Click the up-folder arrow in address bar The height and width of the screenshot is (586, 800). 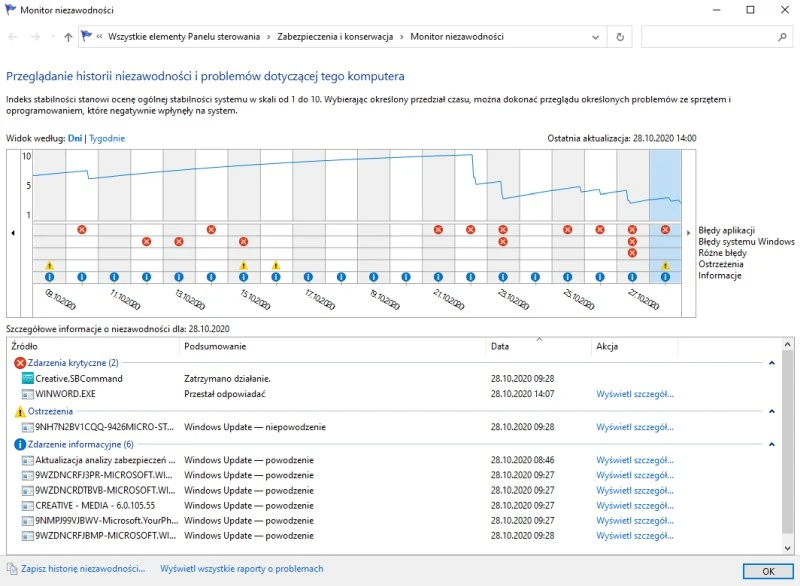68,37
